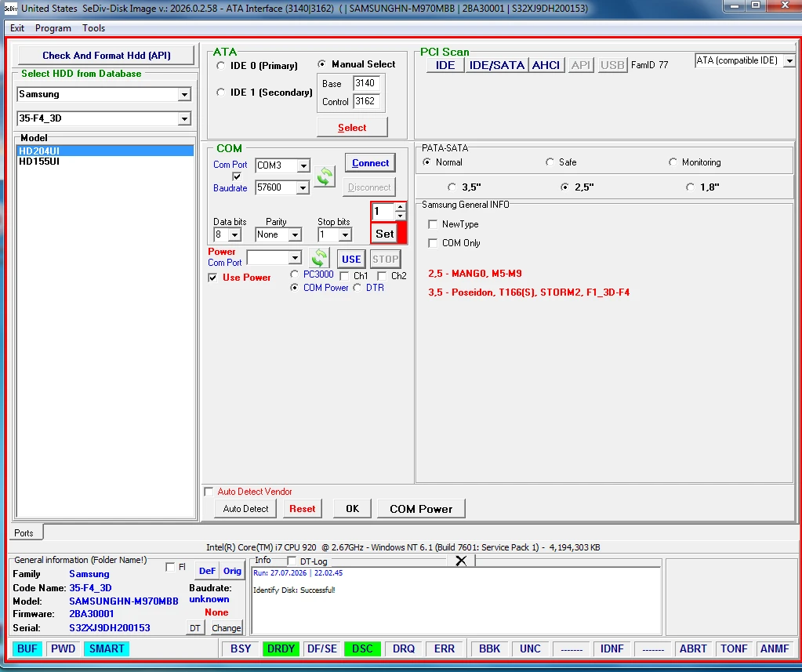Open the Program menu
The image size is (802, 672).
pos(53,28)
